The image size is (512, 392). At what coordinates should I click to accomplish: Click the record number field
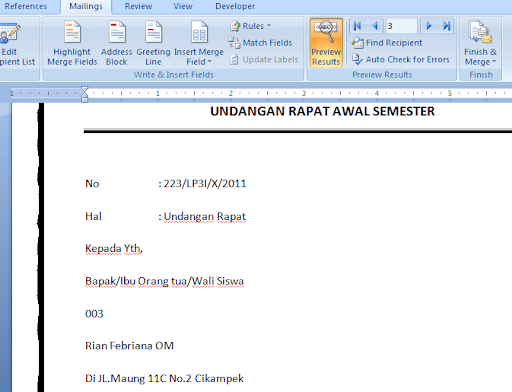401,26
